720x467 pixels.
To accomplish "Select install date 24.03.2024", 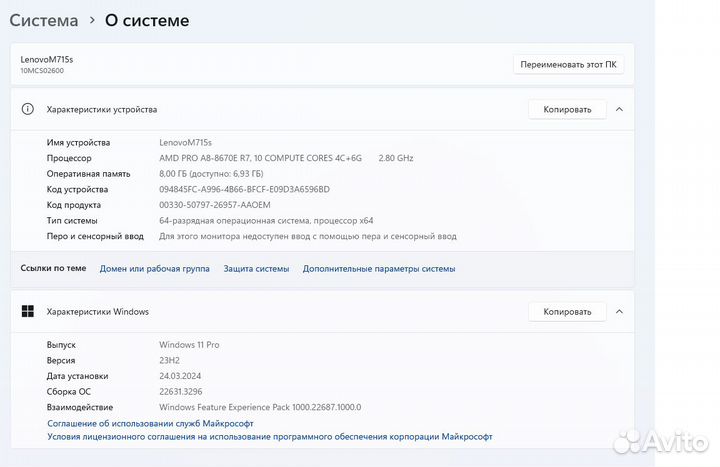I will tap(180, 376).
